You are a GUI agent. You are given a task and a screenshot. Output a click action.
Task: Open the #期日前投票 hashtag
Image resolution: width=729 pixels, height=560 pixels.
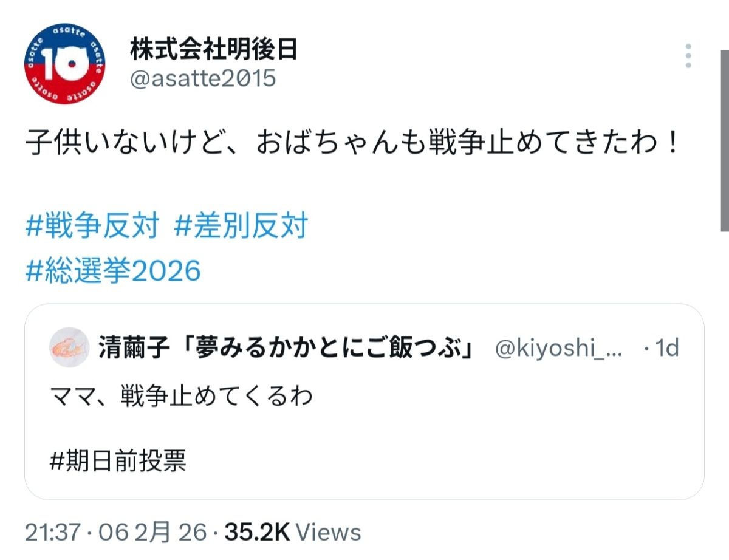point(117,461)
